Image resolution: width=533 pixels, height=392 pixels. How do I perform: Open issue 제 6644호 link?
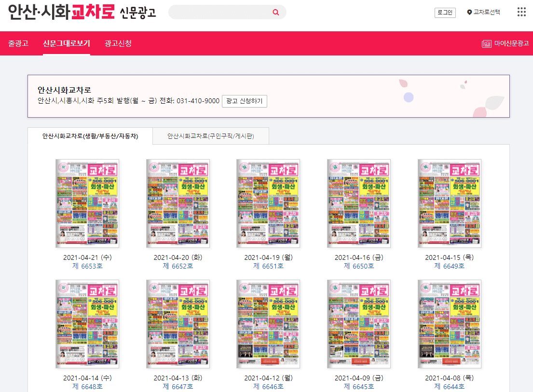coord(450,385)
